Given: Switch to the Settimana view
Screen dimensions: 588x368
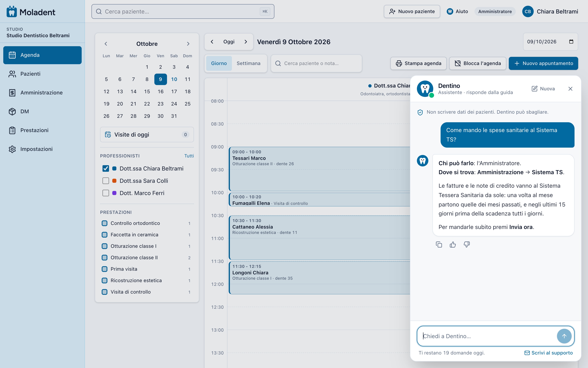Looking at the screenshot, I should [x=248, y=63].
